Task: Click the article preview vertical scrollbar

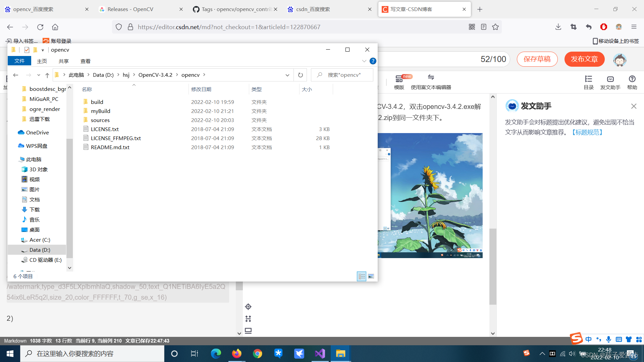Action: click(493, 266)
